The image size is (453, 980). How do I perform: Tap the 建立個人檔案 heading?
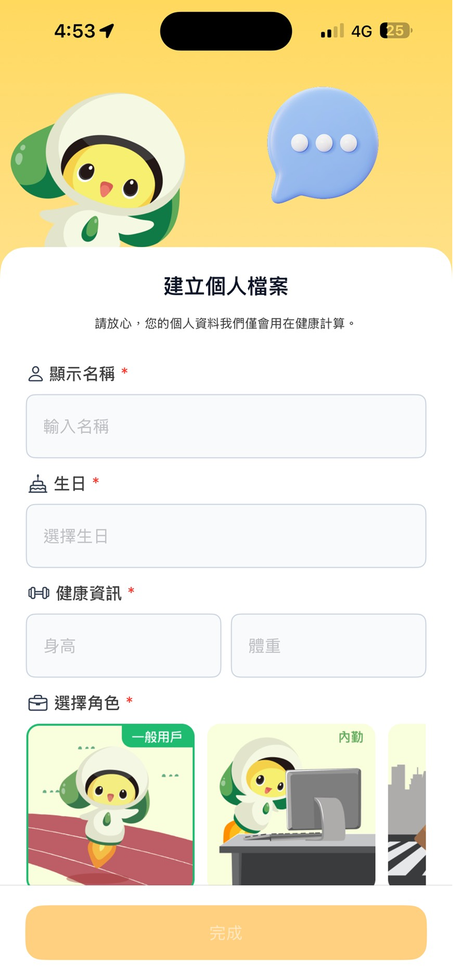click(x=226, y=286)
